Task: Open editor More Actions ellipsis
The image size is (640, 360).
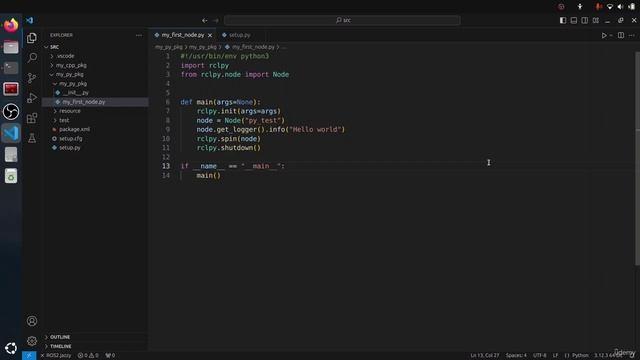Action: coord(631,36)
